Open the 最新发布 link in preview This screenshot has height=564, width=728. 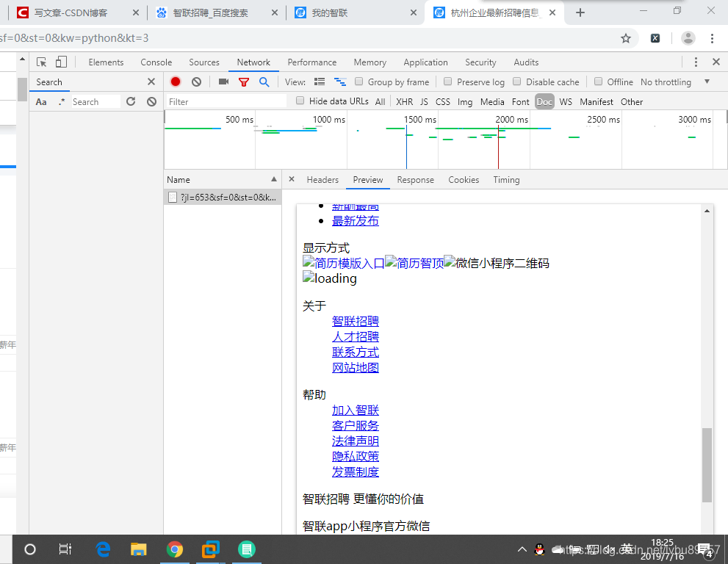(x=355, y=221)
